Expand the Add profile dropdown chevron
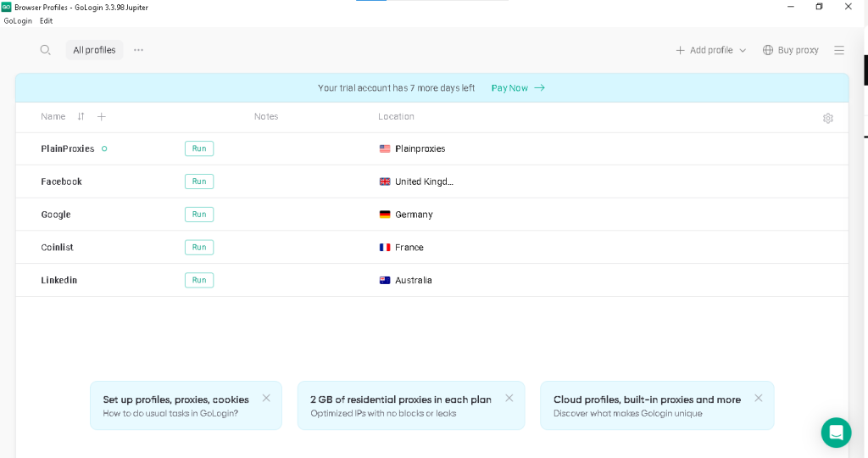 tap(743, 50)
